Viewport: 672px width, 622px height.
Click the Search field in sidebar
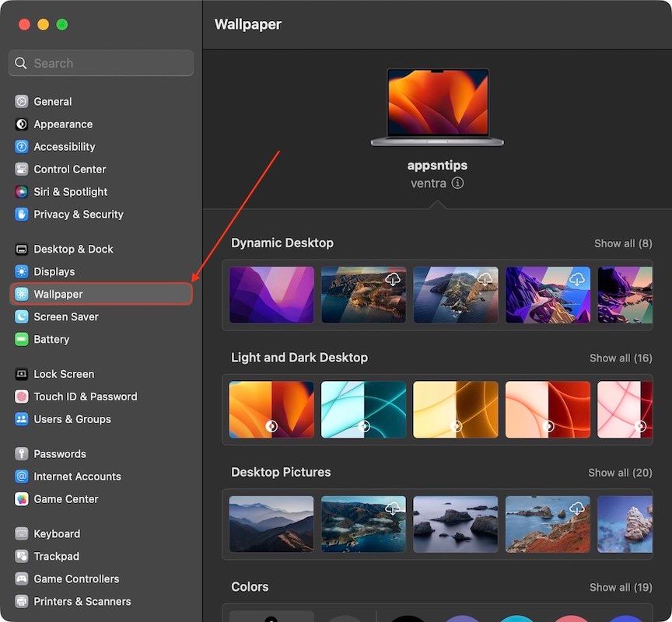[101, 63]
